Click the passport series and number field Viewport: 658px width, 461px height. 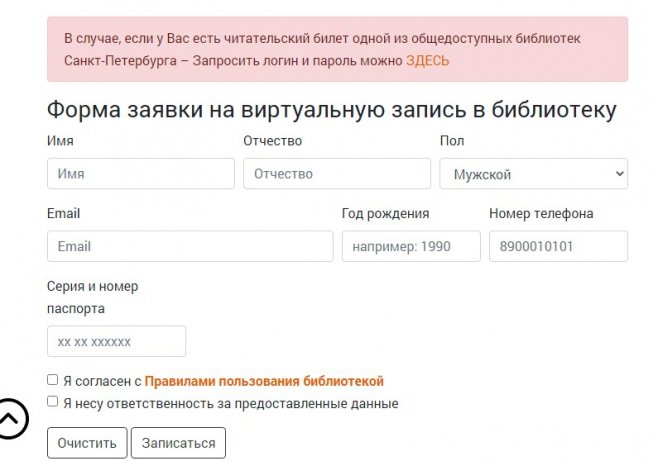pyautogui.click(x=116, y=341)
